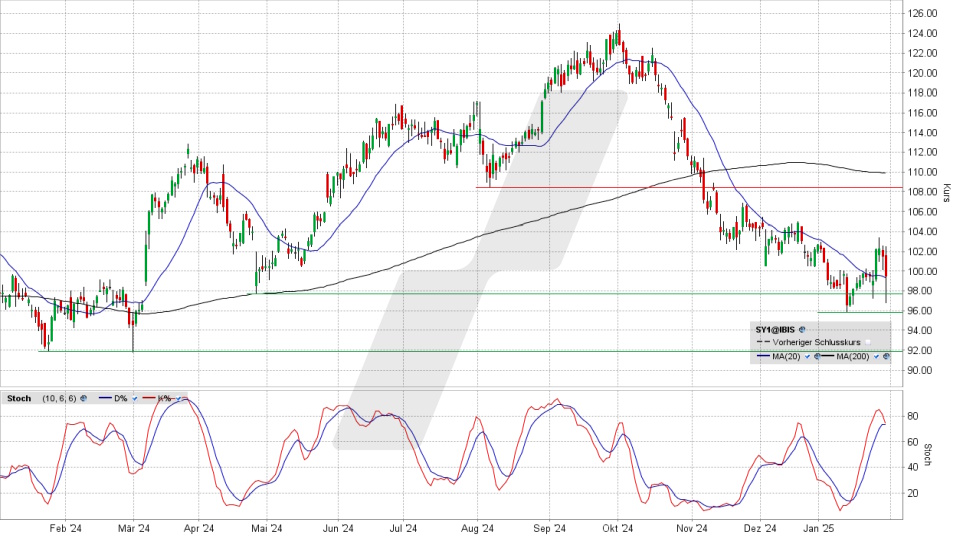The height and width of the screenshot is (540, 960).
Task: Click the MA(200) legend label
Action: (x=853, y=356)
